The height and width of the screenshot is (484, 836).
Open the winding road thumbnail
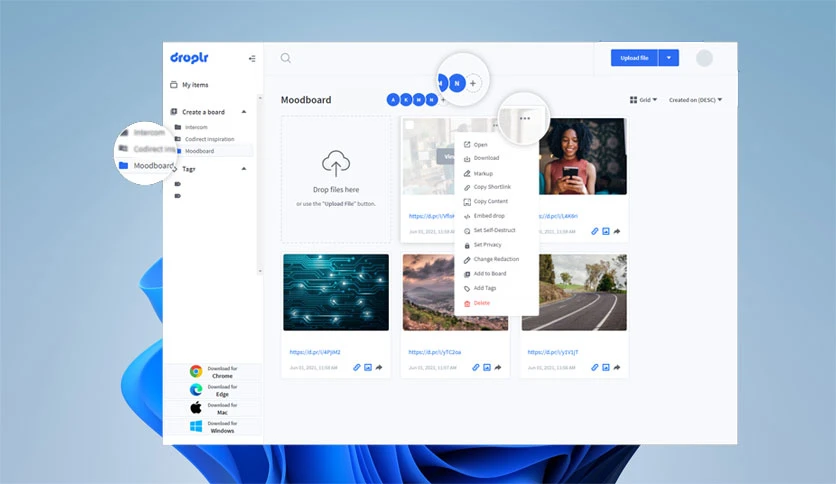tap(574, 292)
